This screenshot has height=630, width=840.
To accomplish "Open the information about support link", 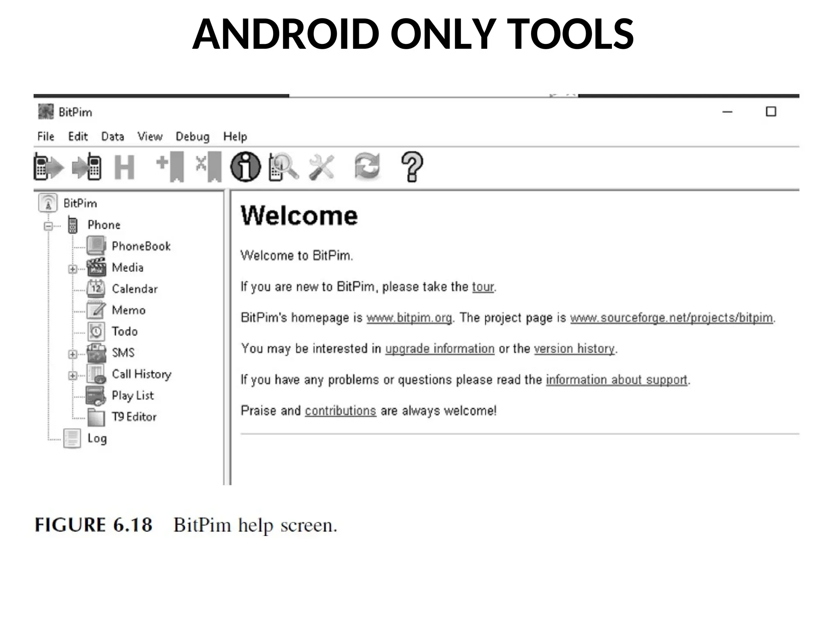I will click(616, 380).
